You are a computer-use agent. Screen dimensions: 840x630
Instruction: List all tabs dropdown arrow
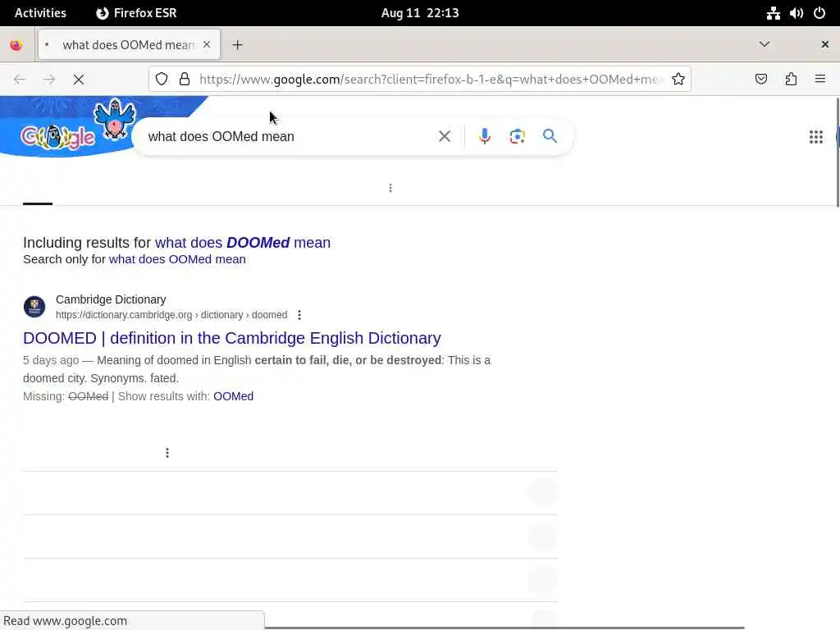(765, 44)
